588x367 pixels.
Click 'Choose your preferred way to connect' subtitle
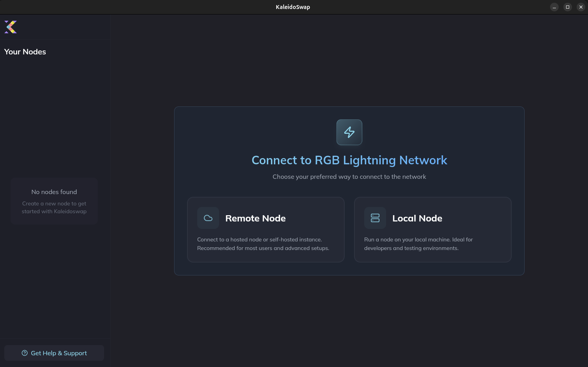pos(349,176)
